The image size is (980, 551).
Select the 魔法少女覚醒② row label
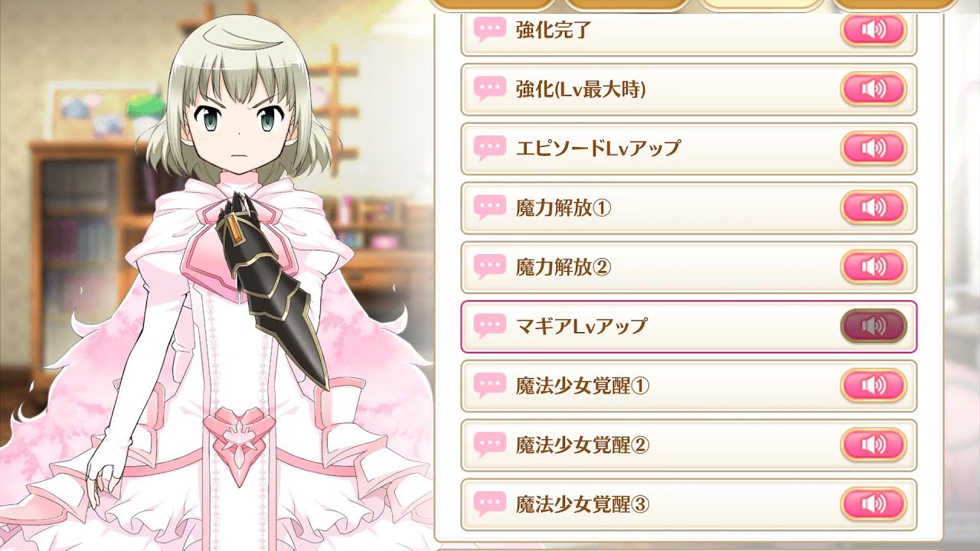pos(583,445)
